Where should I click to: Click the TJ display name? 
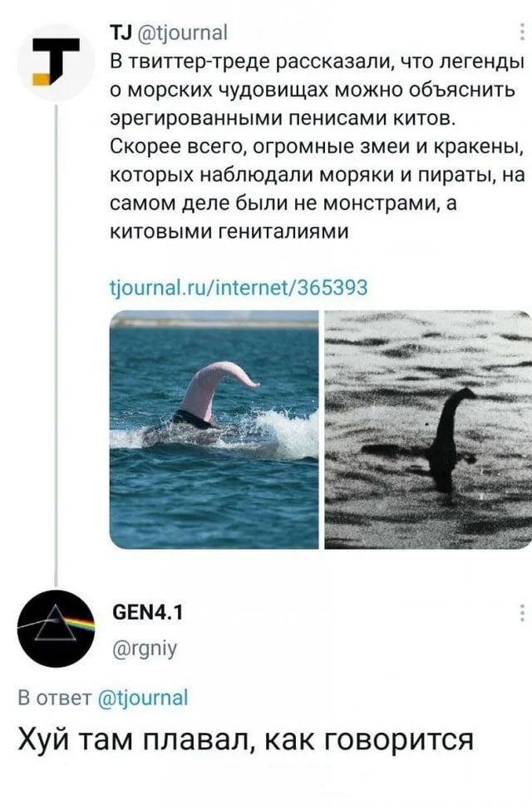tap(121, 33)
